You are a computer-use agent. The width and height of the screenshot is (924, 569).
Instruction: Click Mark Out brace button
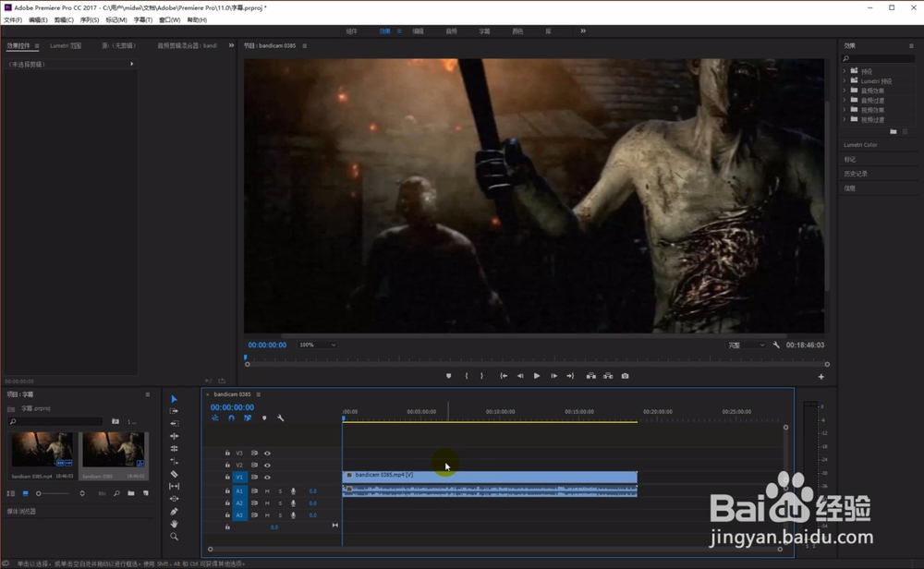point(481,376)
